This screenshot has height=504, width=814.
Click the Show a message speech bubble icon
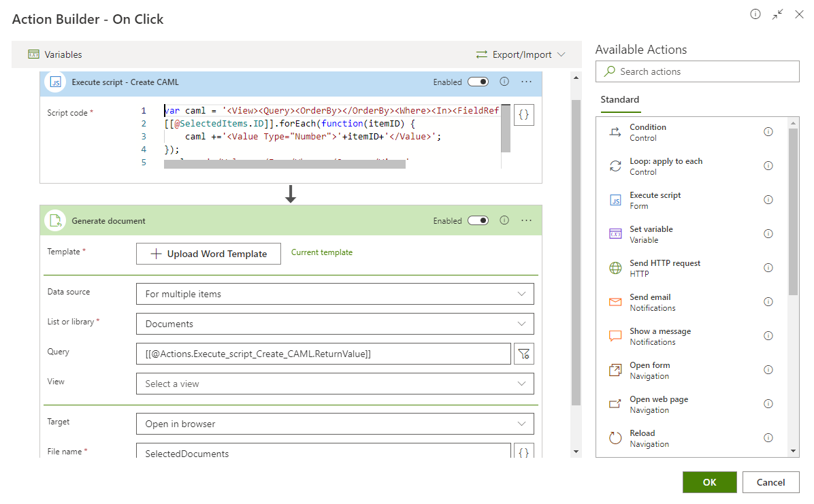(x=615, y=336)
